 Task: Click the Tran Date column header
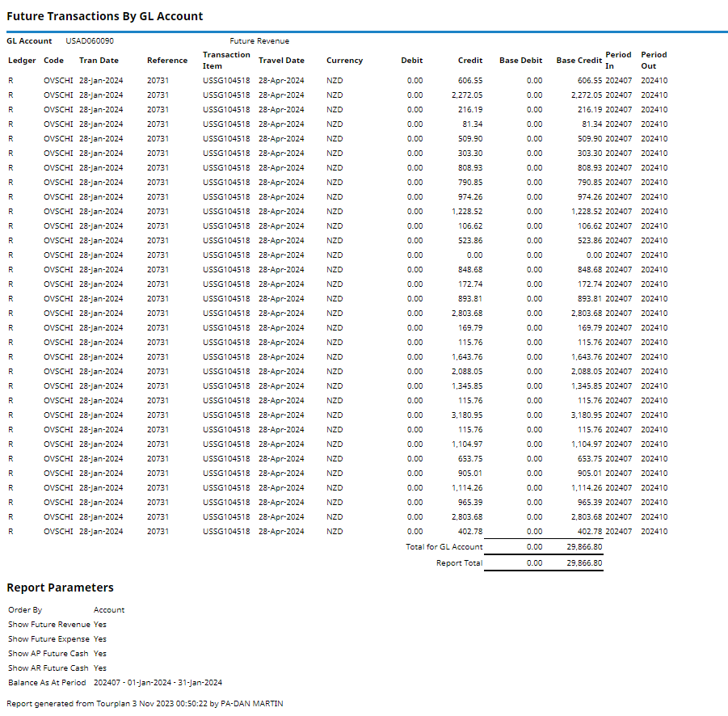tap(99, 61)
